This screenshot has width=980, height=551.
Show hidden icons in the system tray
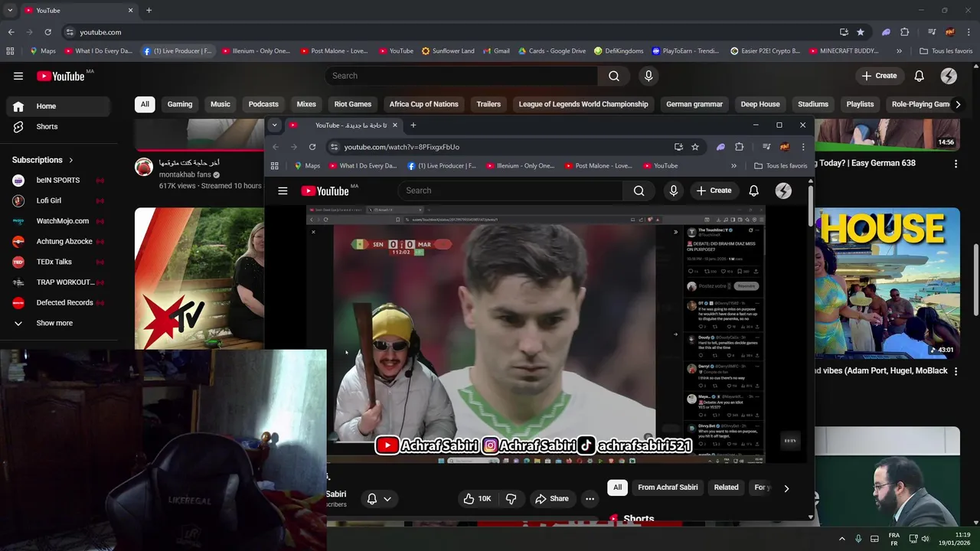point(842,539)
